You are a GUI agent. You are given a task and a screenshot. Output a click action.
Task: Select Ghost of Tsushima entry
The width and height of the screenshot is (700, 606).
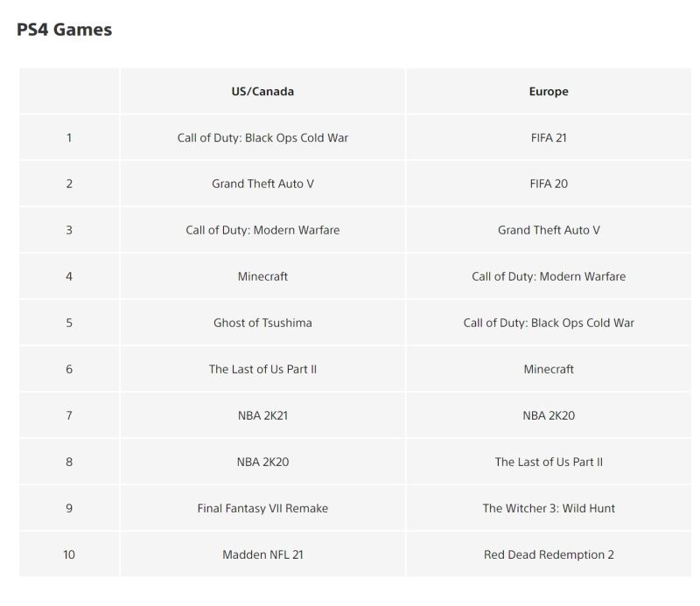point(262,323)
